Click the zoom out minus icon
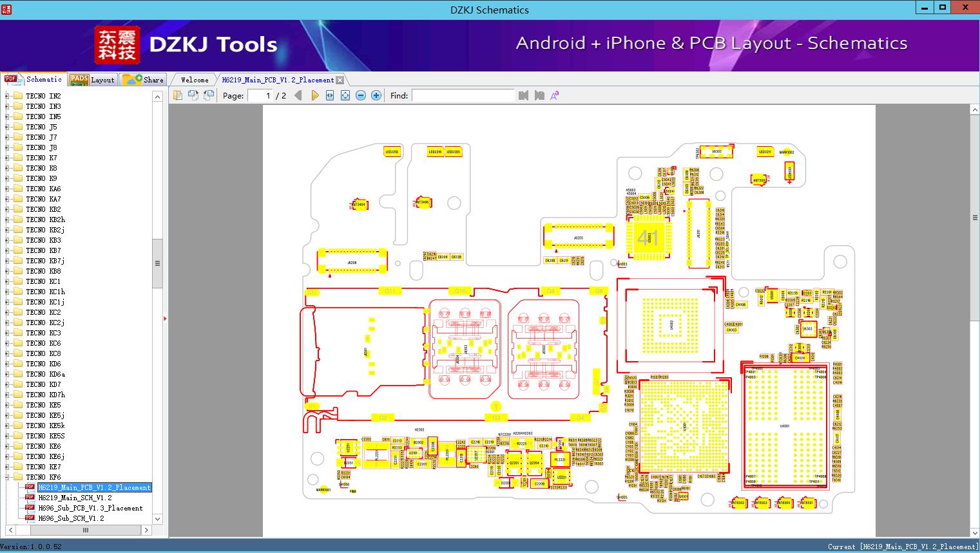The height and width of the screenshot is (553, 980). click(361, 95)
